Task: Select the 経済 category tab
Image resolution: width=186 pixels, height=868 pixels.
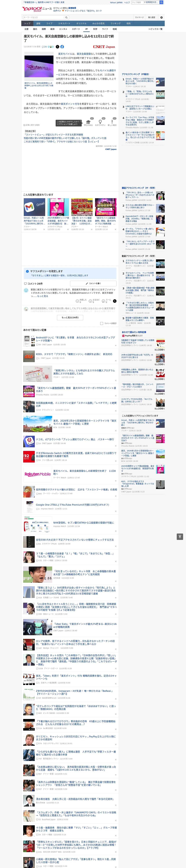Action: click(52, 29)
